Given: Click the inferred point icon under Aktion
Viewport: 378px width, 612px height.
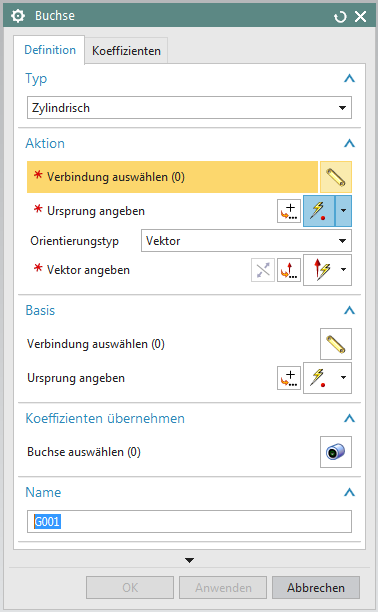Looking at the screenshot, I should (x=319, y=211).
